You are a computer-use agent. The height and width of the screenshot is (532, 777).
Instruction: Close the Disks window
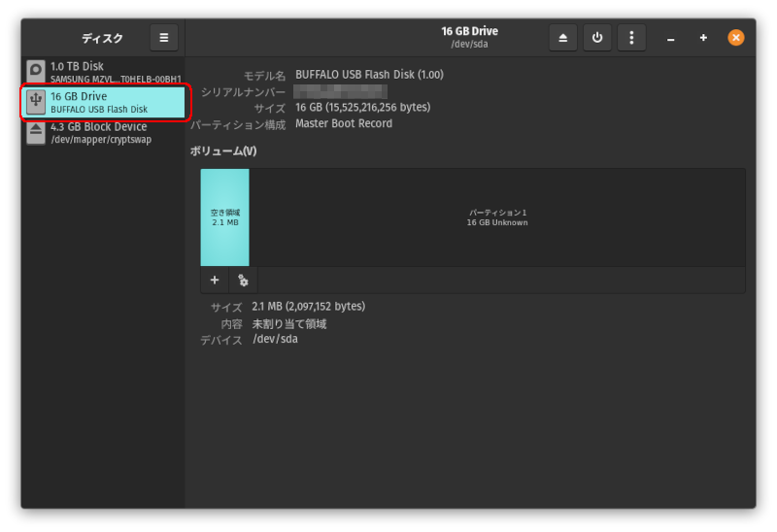(736, 38)
